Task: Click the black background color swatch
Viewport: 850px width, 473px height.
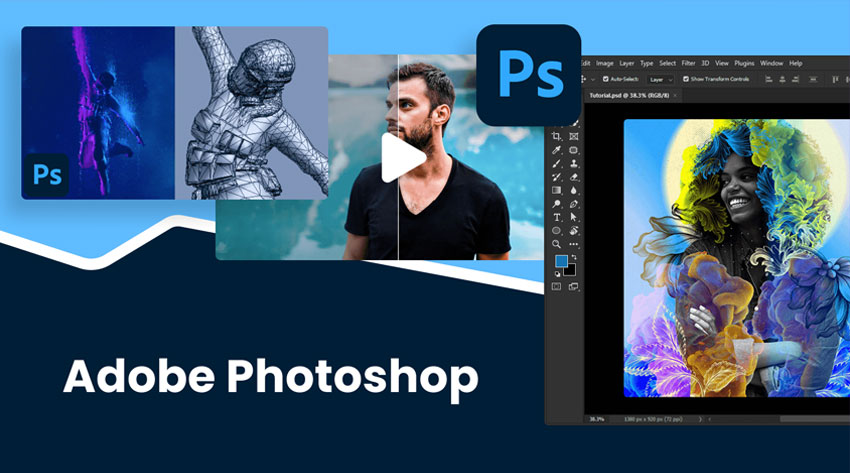Action: (569, 270)
